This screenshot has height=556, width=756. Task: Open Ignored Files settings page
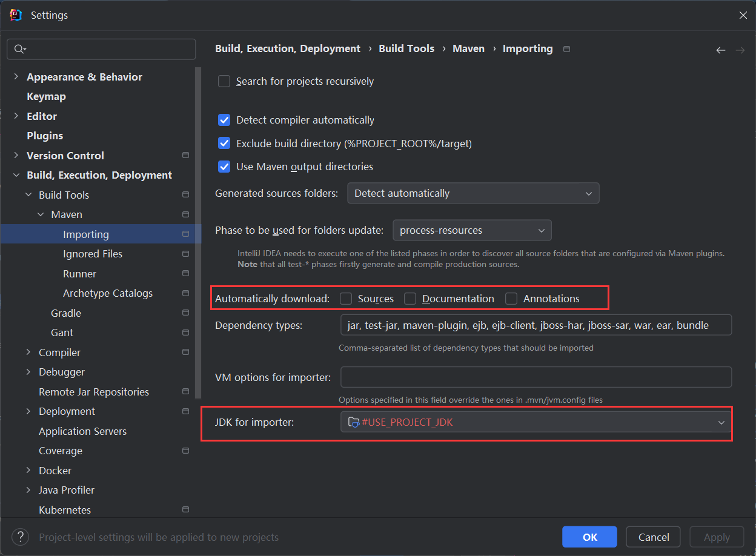pos(93,254)
